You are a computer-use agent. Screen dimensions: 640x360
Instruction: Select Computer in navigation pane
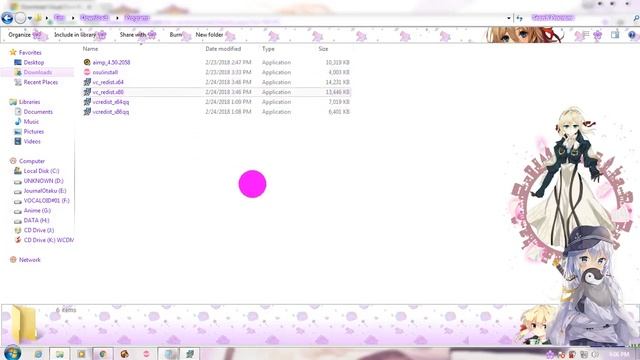point(32,161)
